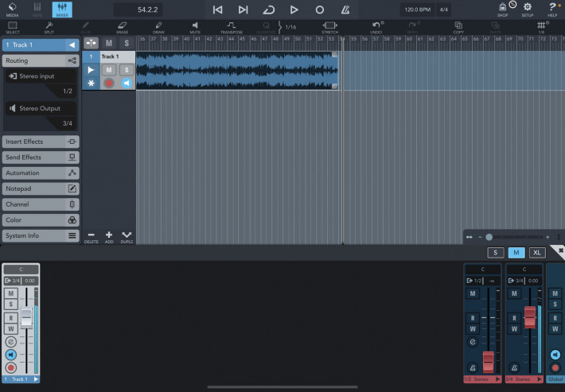Toggle the cycle loop button
The image size is (565, 392).
(x=268, y=10)
